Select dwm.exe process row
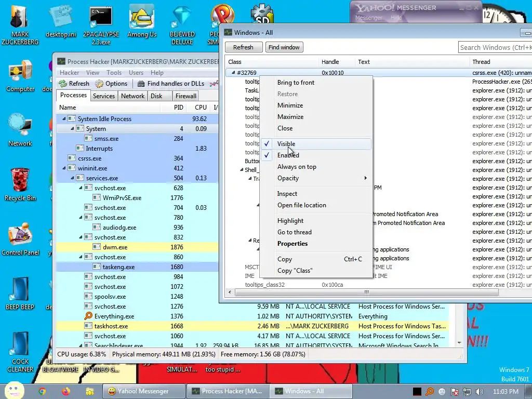The width and height of the screenshot is (532, 399). click(137, 247)
